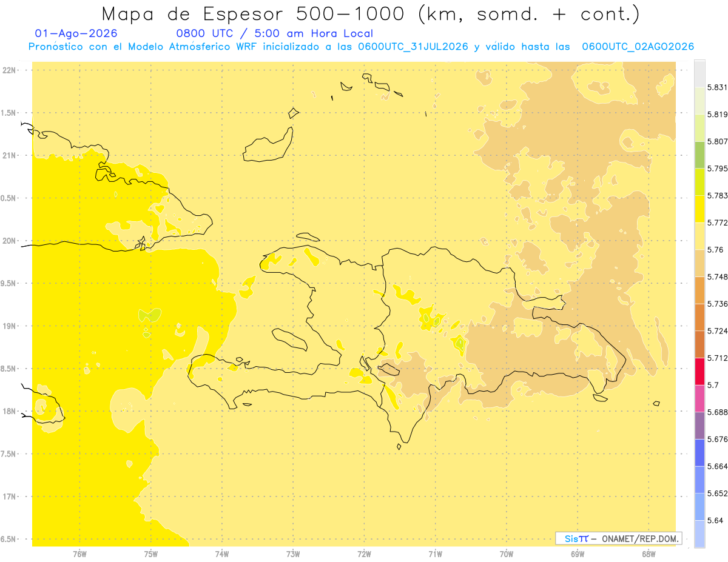Click the longitude label "75W"
The height and width of the screenshot is (562, 728).
pos(151,554)
